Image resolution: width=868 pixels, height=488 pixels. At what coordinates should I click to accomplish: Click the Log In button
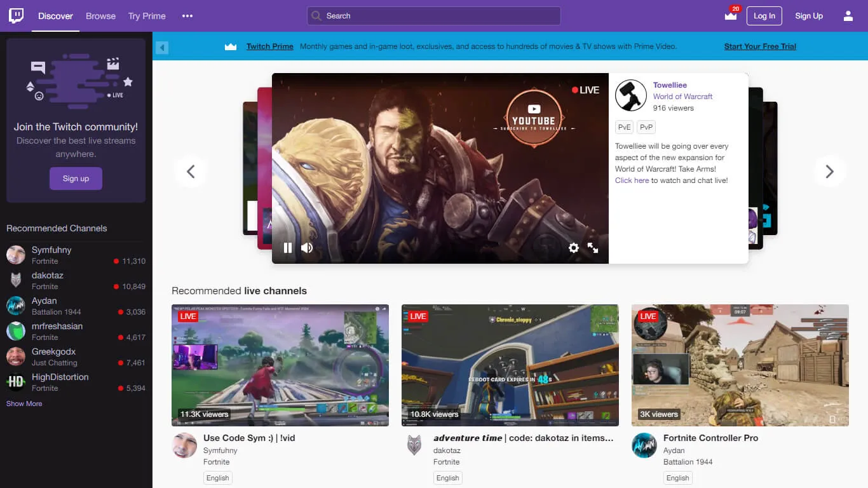[764, 16]
